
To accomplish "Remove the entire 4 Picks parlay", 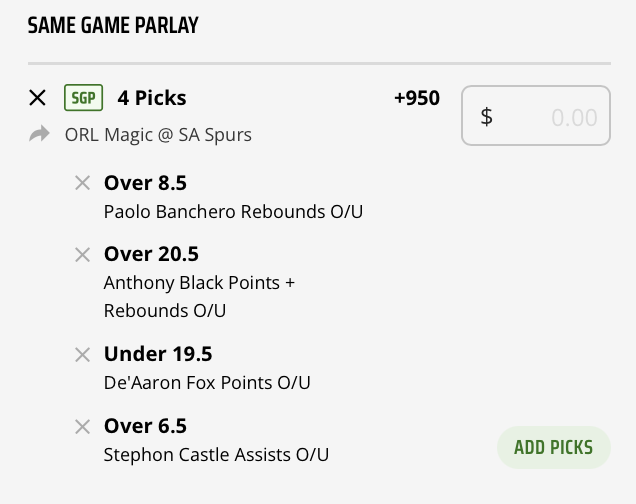I will click(38, 98).
